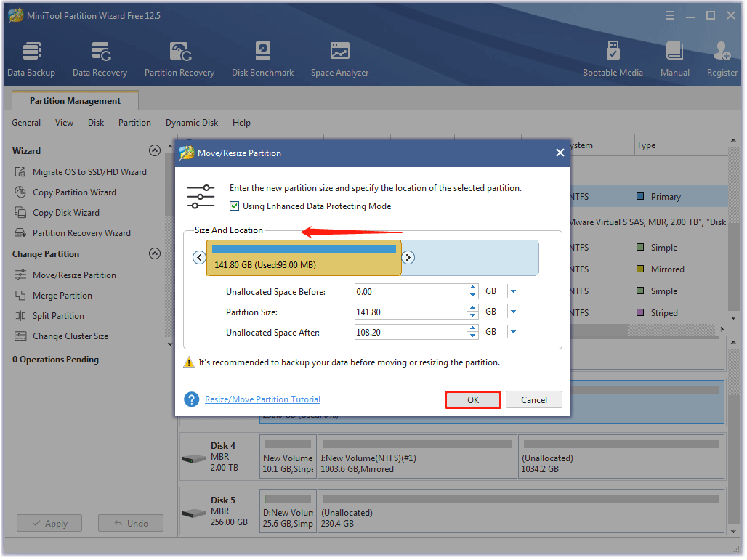Image resolution: width=747 pixels, height=560 pixels.
Task: Decrease Partition Size value
Action: click(x=472, y=316)
